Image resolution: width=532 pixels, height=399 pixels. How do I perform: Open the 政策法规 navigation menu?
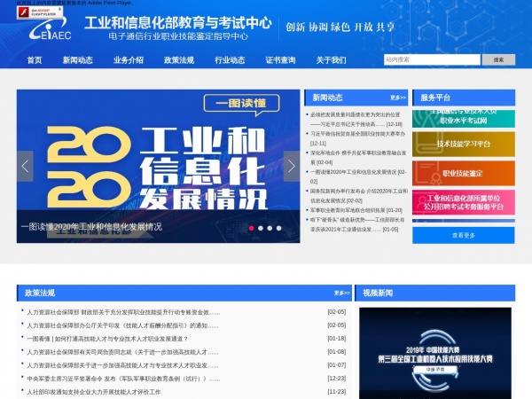[x=179, y=60]
